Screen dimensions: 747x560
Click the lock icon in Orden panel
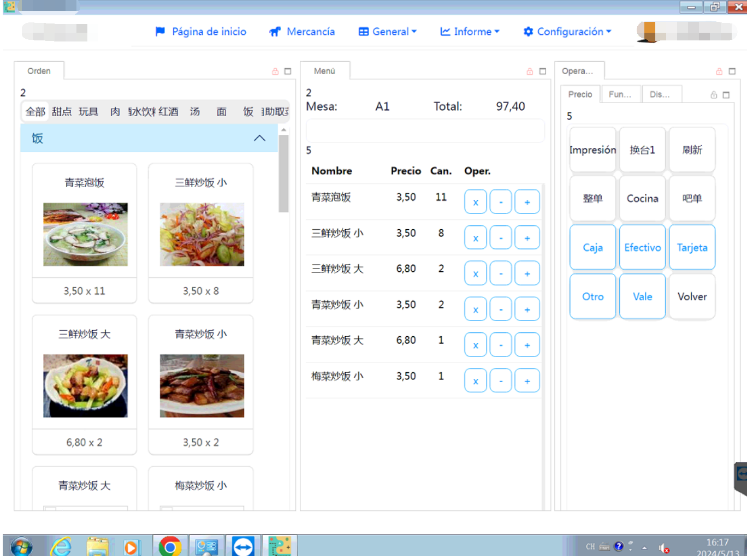[x=275, y=72]
